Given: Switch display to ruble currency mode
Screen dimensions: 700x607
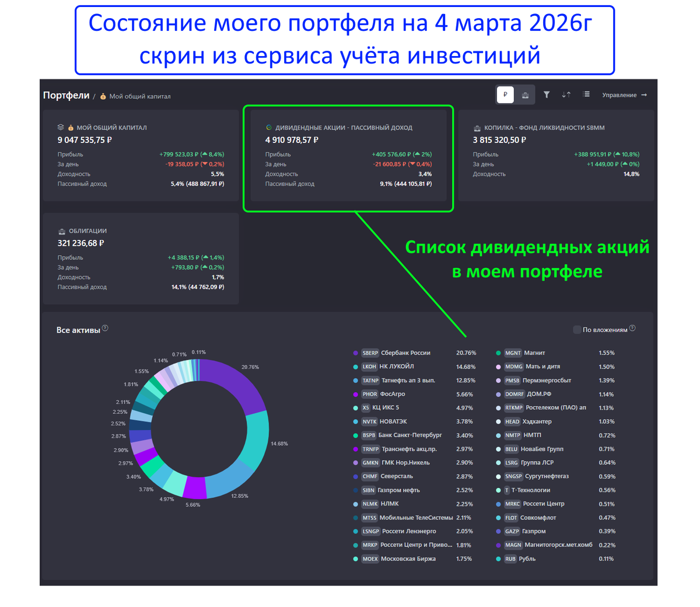Looking at the screenshot, I should click(x=505, y=95).
